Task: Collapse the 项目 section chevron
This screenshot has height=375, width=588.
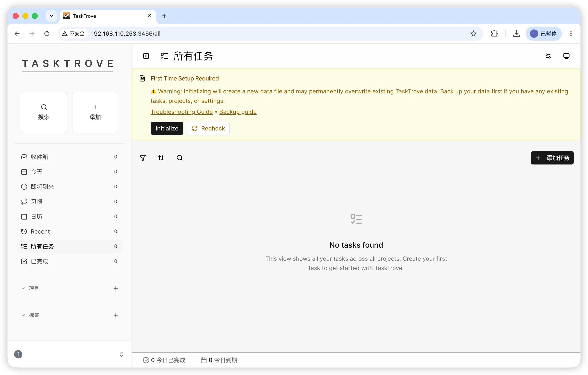Action: pos(23,288)
